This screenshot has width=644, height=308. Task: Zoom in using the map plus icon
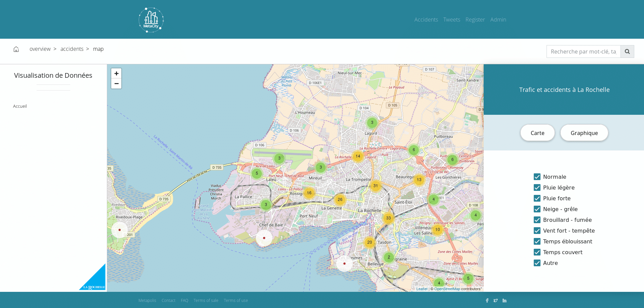116,73
